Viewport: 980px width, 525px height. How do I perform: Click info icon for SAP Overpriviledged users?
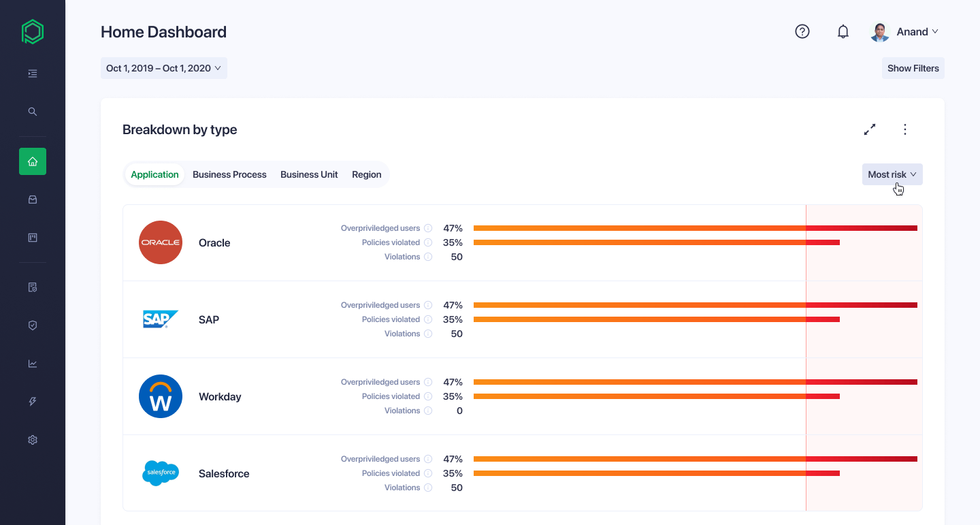pos(428,305)
